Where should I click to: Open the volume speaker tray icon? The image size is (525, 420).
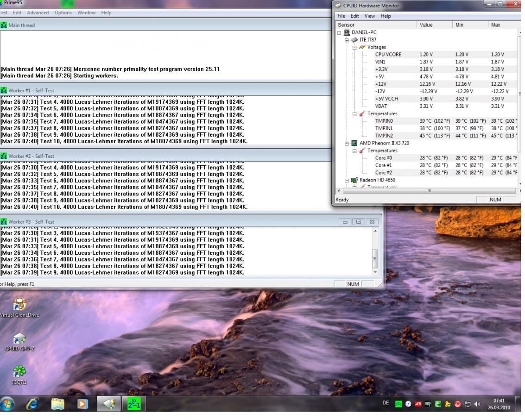click(x=477, y=404)
